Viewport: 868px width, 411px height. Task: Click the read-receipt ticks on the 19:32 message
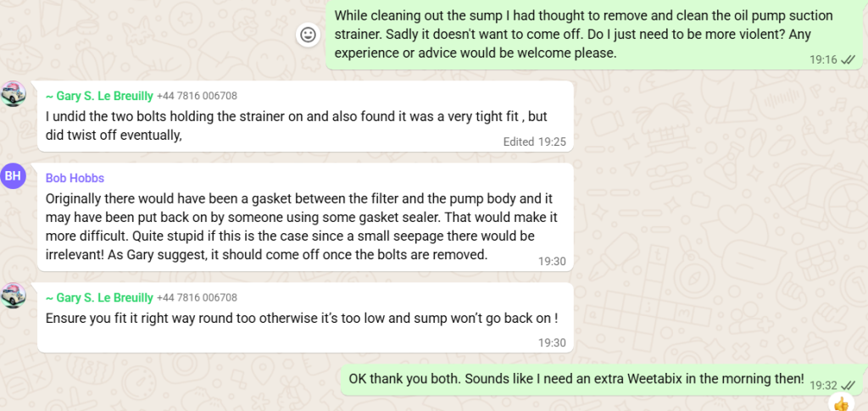849,385
